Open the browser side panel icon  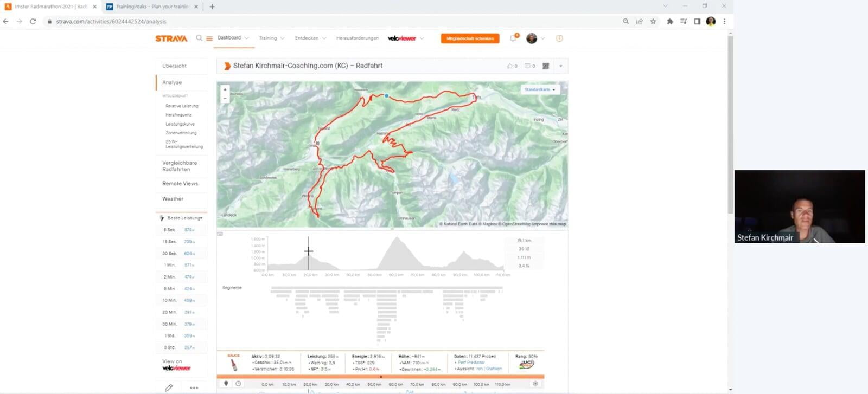pyautogui.click(x=697, y=21)
